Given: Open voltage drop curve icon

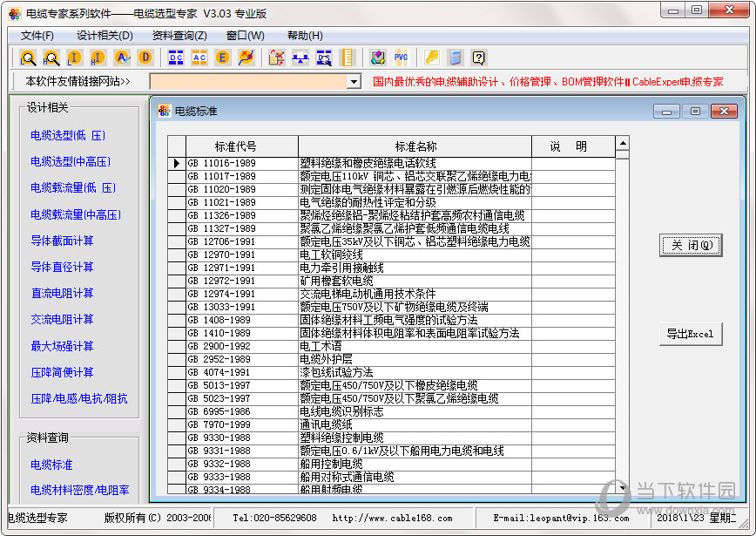Looking at the screenshot, I should (x=246, y=58).
